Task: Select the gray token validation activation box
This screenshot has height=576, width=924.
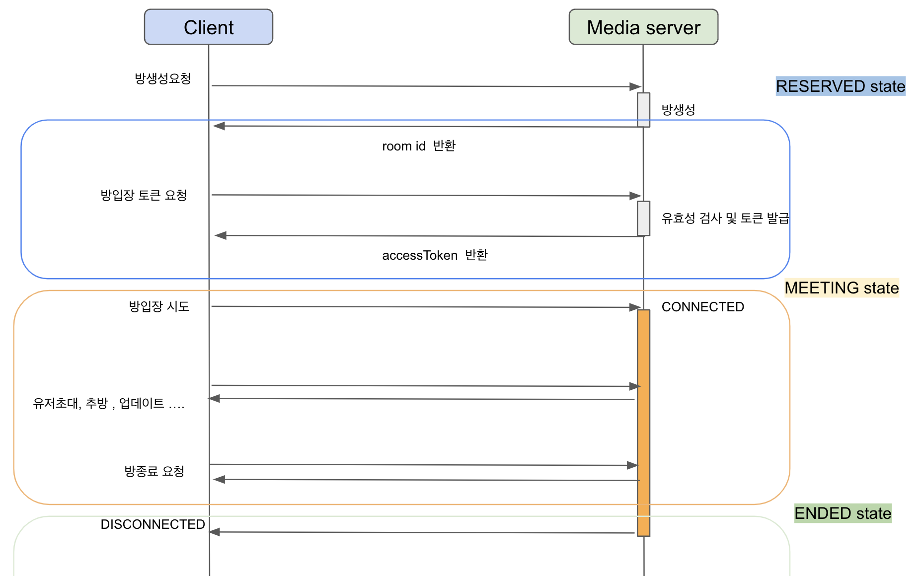Action: 643,218
